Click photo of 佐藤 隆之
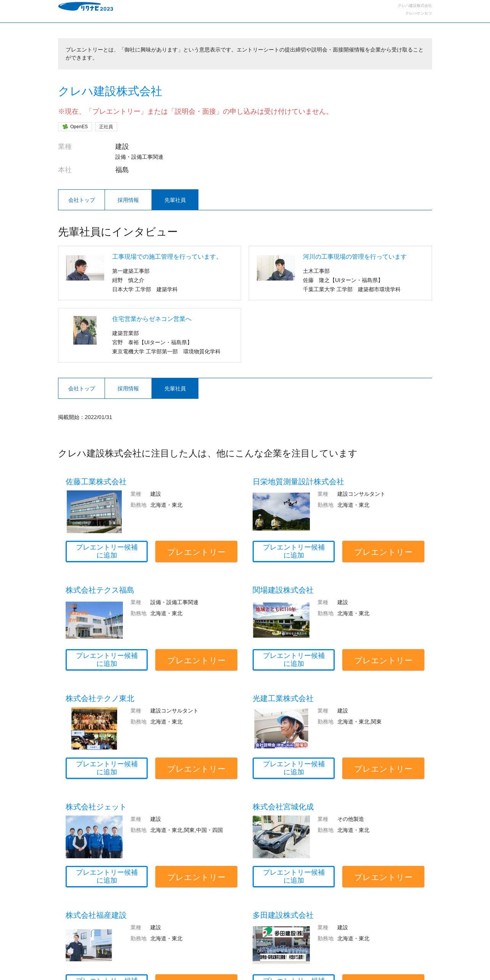This screenshot has height=980, width=490. (276, 268)
